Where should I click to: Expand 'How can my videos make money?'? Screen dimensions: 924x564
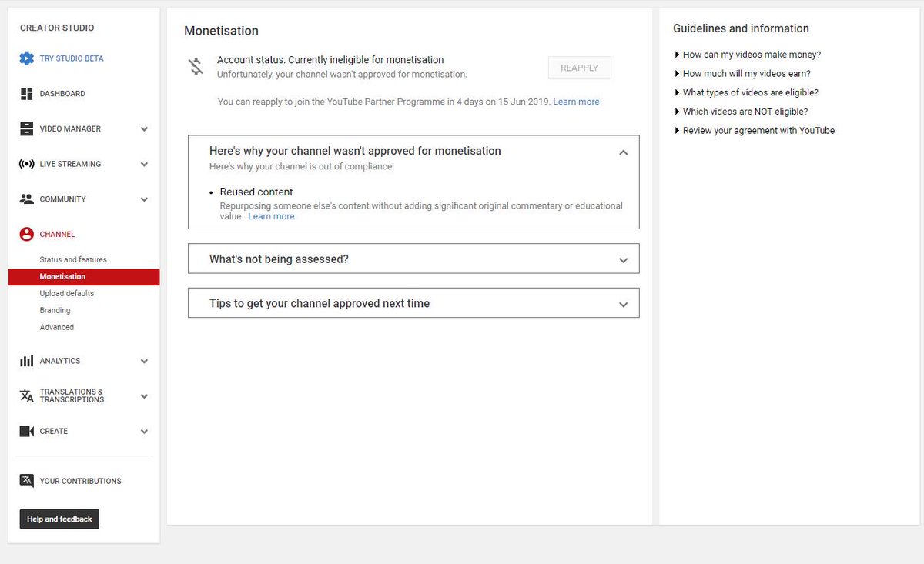[747, 55]
